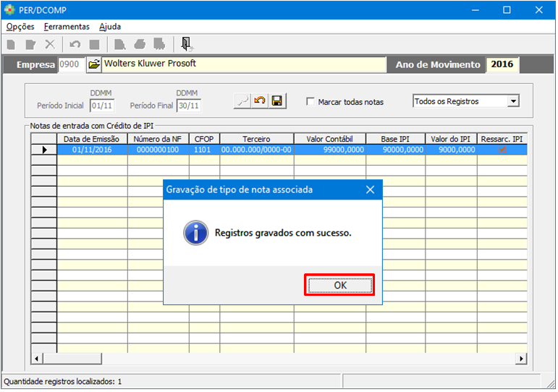Click the floppy disk save icon
The width and height of the screenshot is (558, 392).
click(x=276, y=101)
